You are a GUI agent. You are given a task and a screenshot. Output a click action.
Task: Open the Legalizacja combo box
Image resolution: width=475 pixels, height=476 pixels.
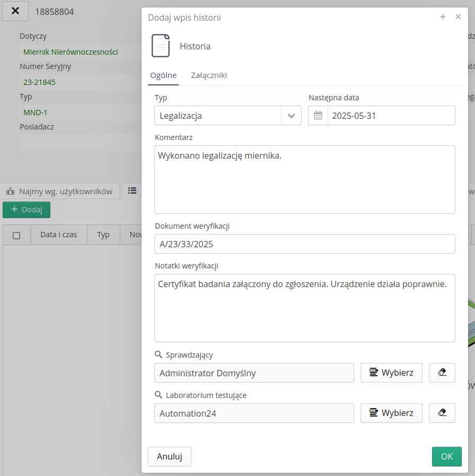(218, 116)
